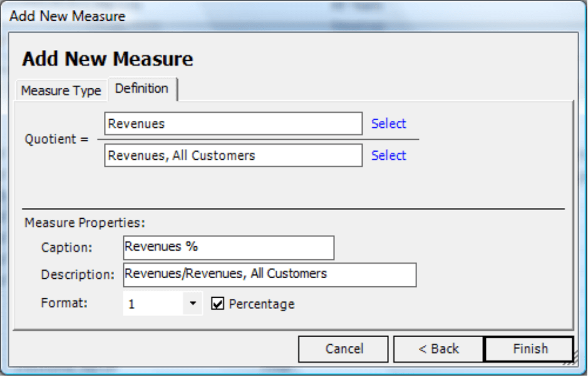Viewport: 588px width, 376px height.
Task: Open Select link for the denominator
Action: point(388,155)
